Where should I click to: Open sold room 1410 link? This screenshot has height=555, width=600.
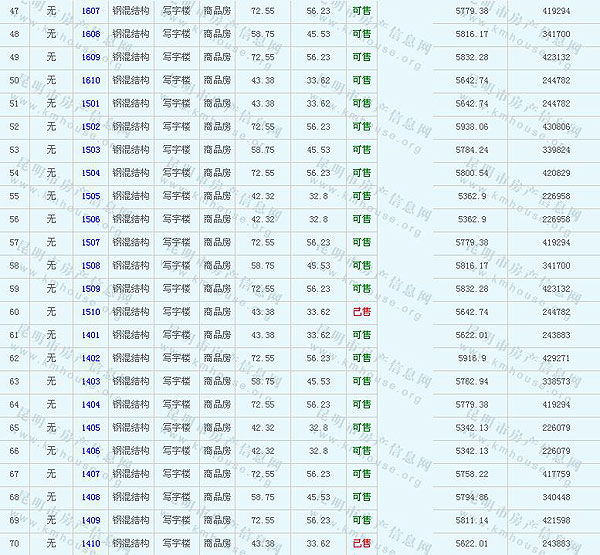click(91, 543)
